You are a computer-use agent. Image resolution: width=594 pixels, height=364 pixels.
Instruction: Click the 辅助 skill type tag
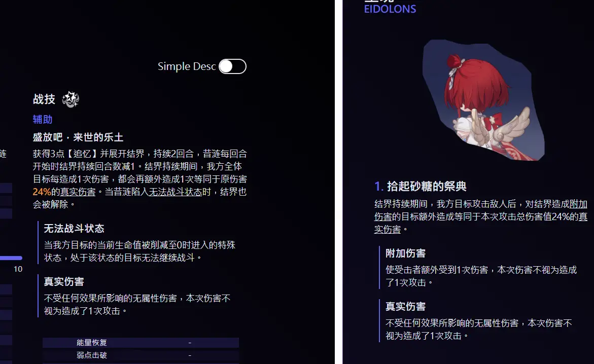43,120
